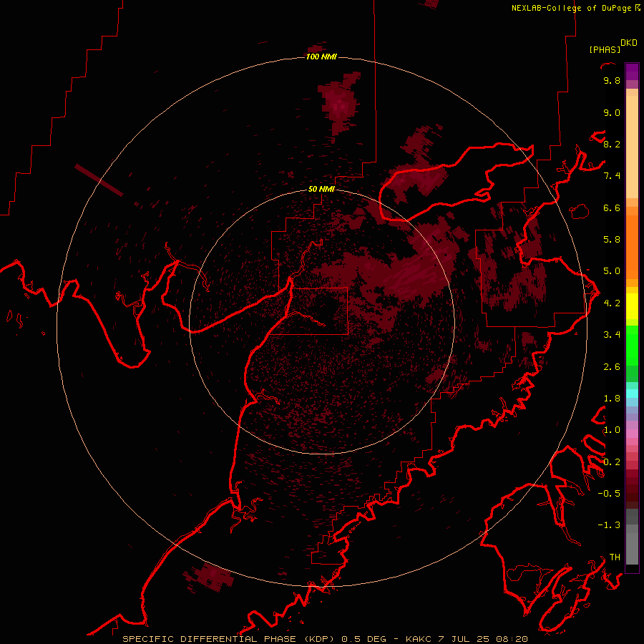Click the 50 NMI range ring label
644x644 pixels.
pyautogui.click(x=321, y=189)
